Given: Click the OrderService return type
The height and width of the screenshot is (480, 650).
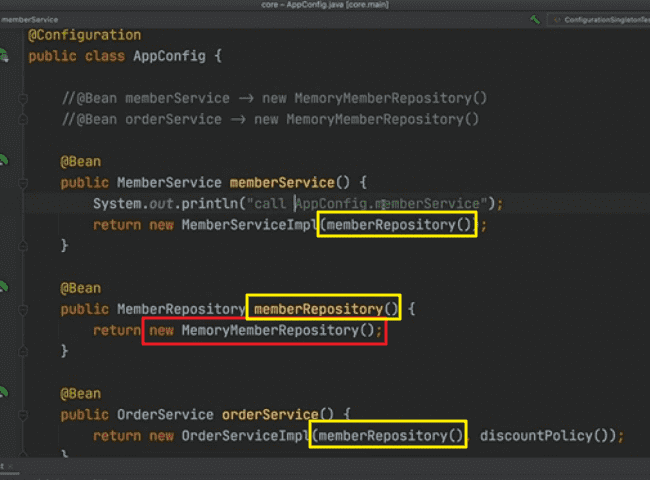Looking at the screenshot, I should 165,415.
